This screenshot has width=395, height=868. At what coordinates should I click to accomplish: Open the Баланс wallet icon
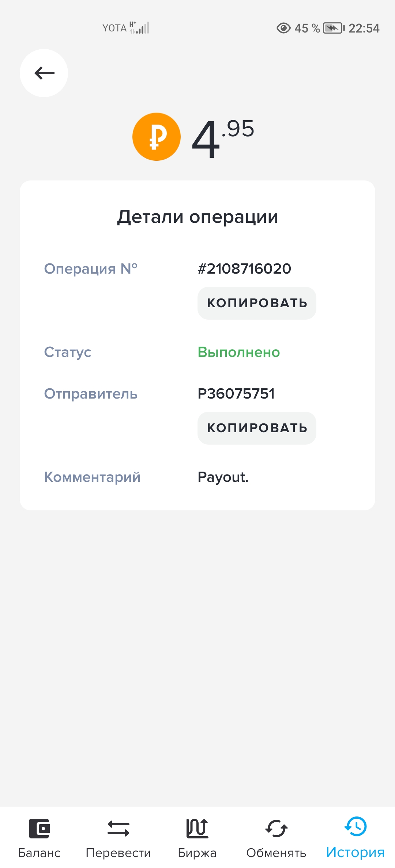tap(39, 828)
